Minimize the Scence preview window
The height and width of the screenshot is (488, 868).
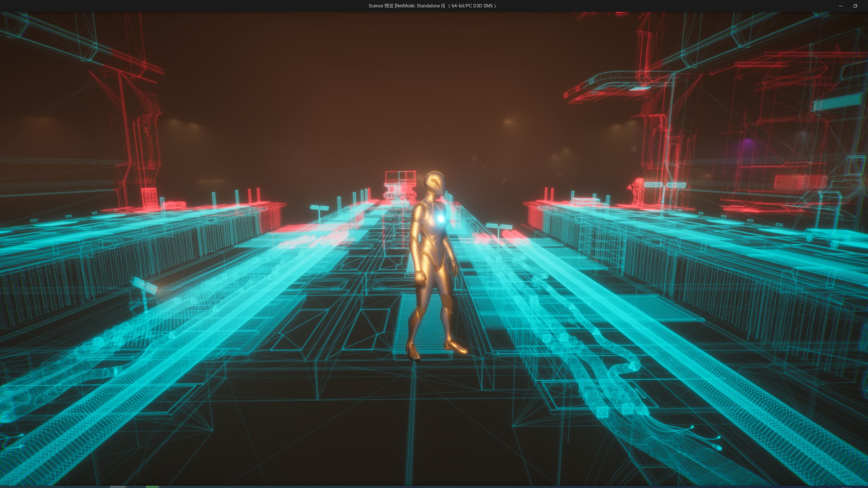click(x=841, y=6)
